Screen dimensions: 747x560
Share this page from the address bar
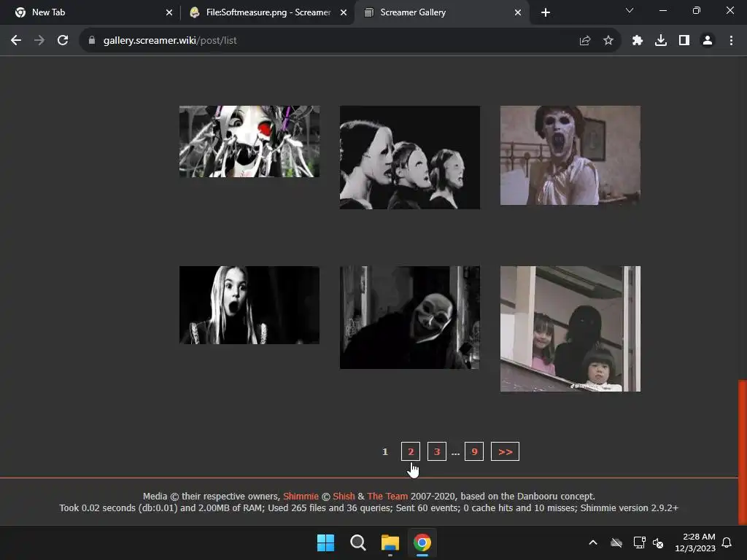585,41
